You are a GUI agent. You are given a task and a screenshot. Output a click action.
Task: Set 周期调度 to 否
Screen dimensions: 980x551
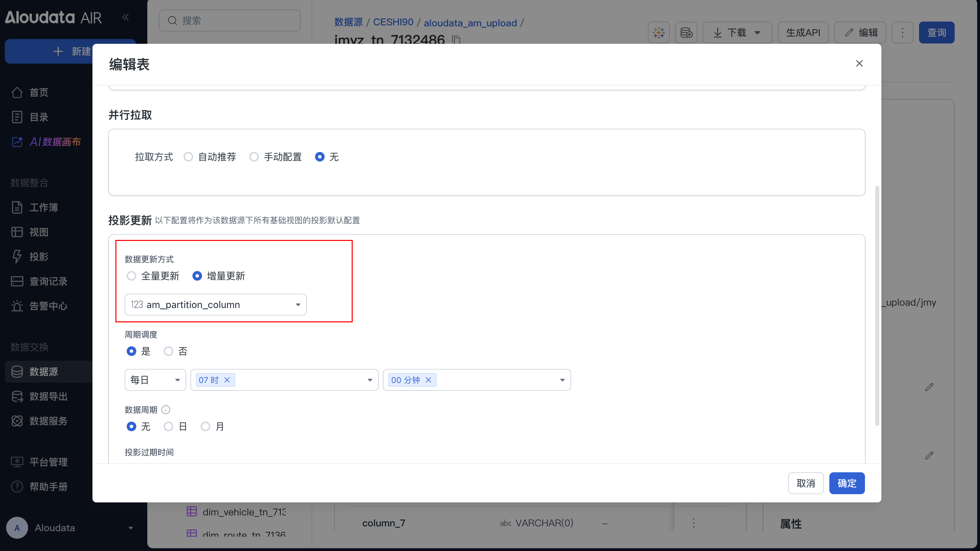pos(168,351)
